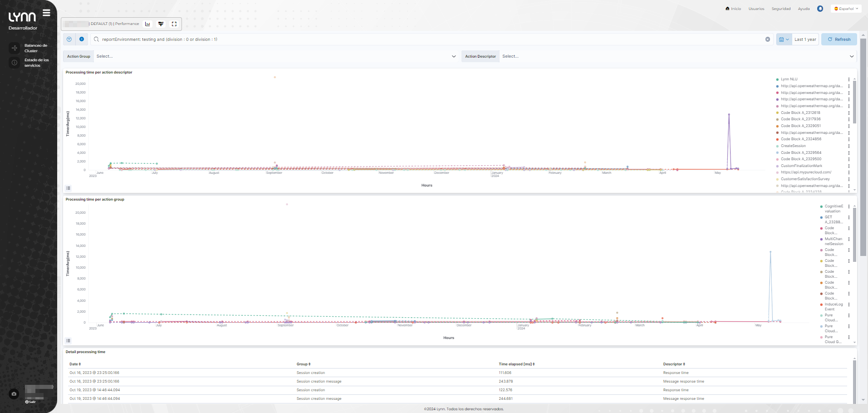Image resolution: width=868 pixels, height=413 pixels.
Task: Click the fullscreen icon in Performance toolbar
Action: (174, 24)
